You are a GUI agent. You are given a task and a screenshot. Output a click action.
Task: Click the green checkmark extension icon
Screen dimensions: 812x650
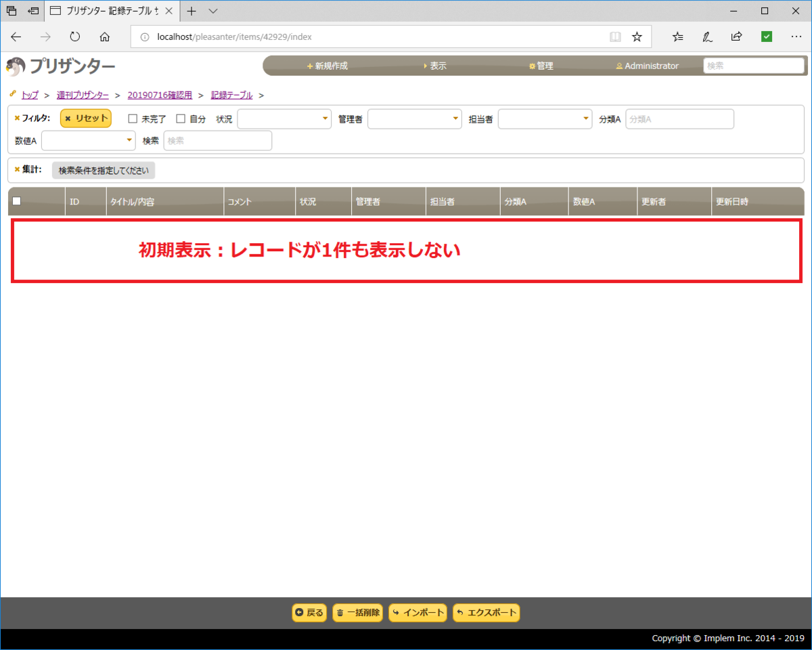tap(767, 37)
